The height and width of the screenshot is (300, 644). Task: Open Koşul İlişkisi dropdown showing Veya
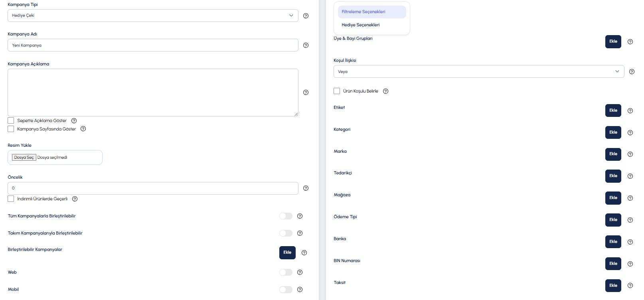(479, 71)
